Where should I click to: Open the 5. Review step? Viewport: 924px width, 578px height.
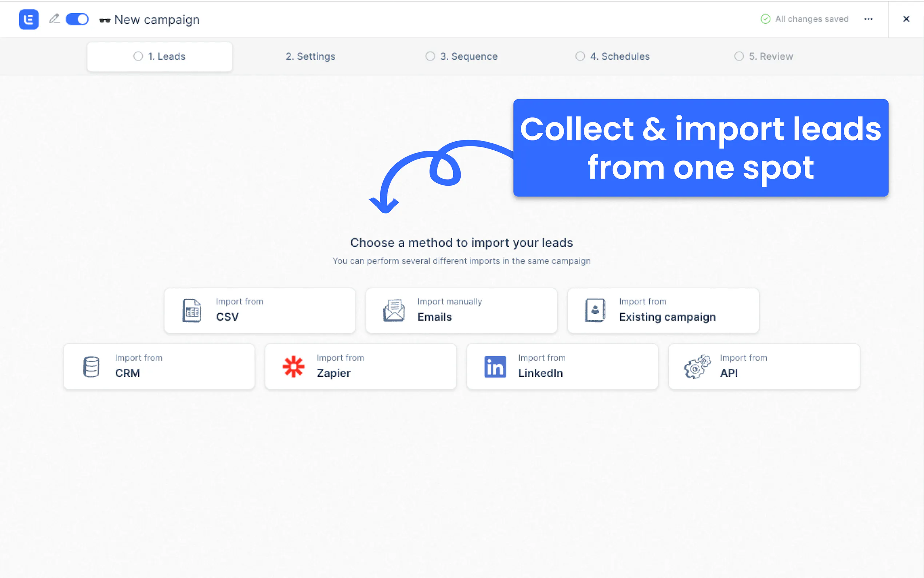tap(770, 56)
